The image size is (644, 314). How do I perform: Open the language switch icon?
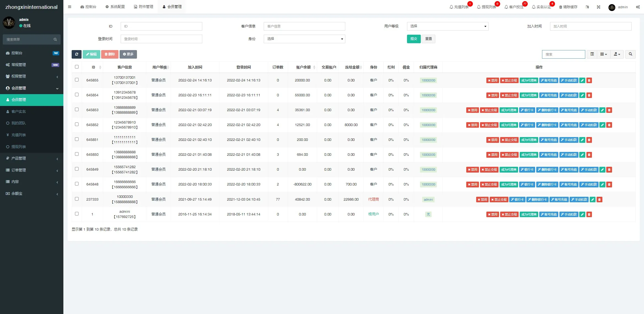tap(587, 7)
